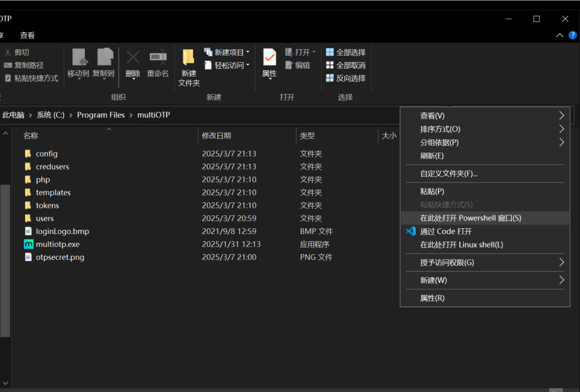The height and width of the screenshot is (392, 580).
Task: Click the PNG 文件 type cell
Action: tap(316, 257)
